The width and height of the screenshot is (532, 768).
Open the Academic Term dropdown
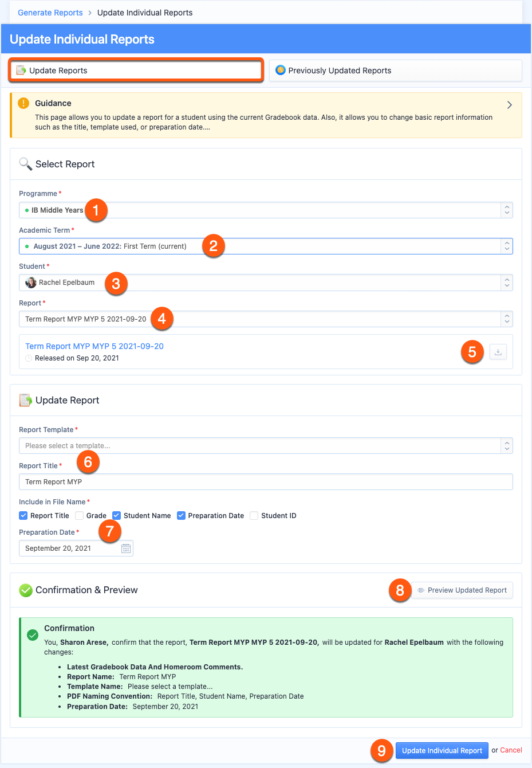[266, 246]
